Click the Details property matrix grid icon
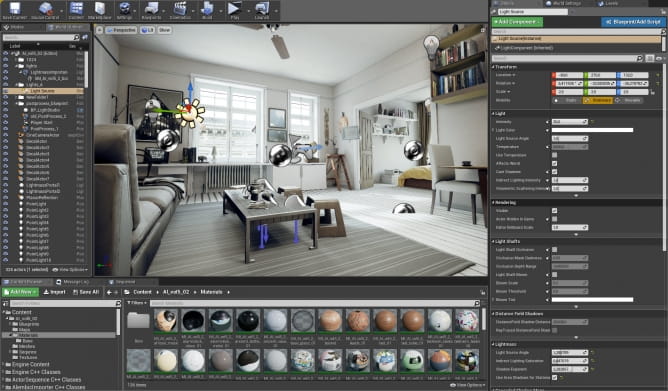 coord(650,58)
